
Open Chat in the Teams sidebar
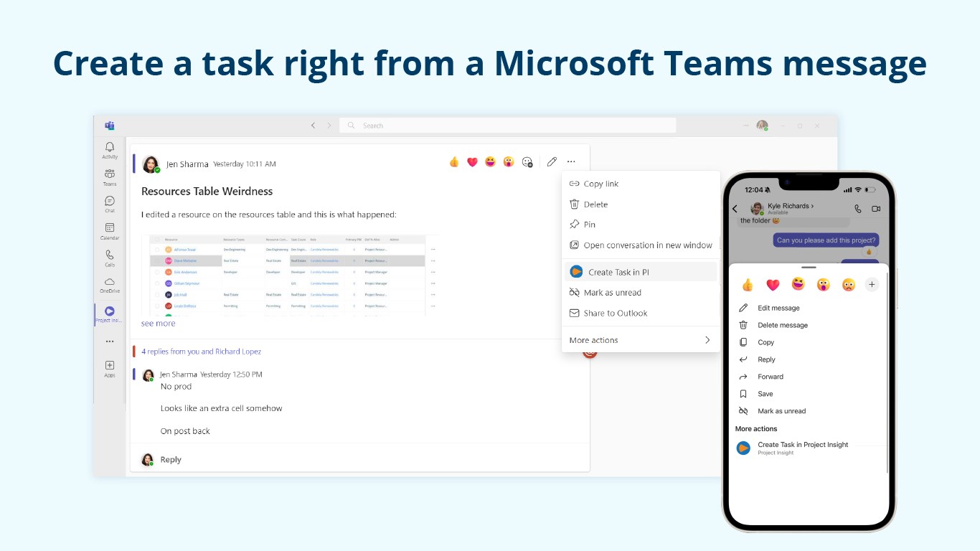[110, 204]
